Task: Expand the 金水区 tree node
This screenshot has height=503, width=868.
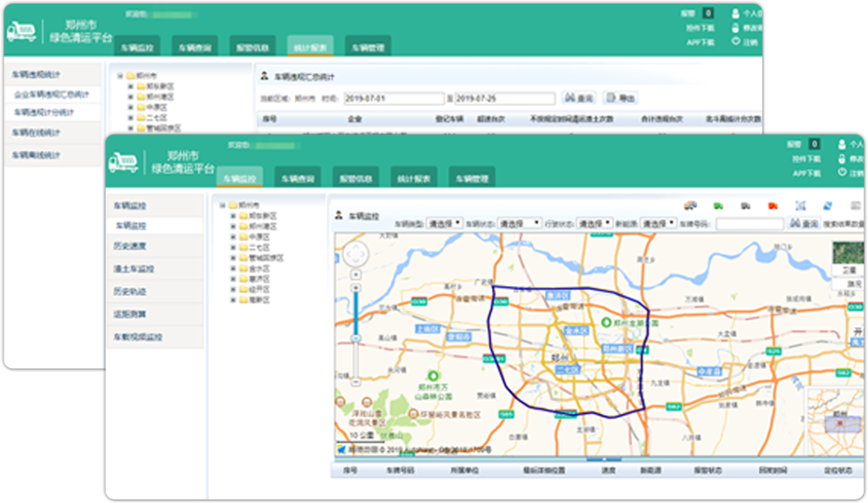Action: pos(233,269)
